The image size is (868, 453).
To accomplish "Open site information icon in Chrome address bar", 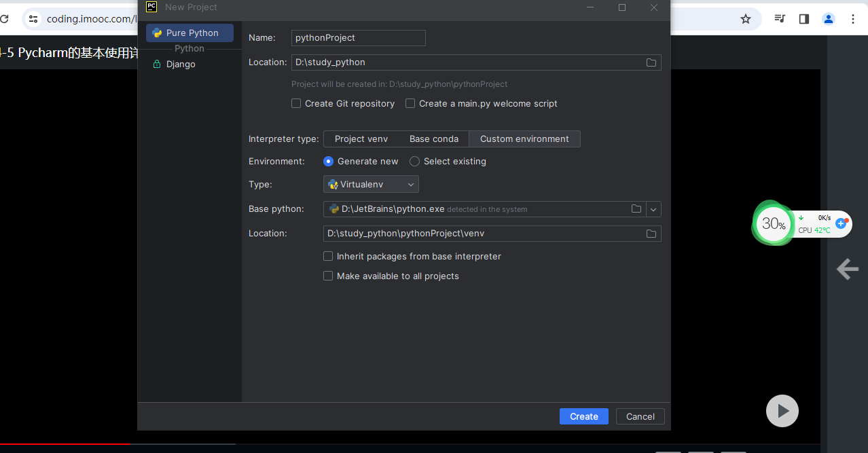I will click(x=33, y=19).
